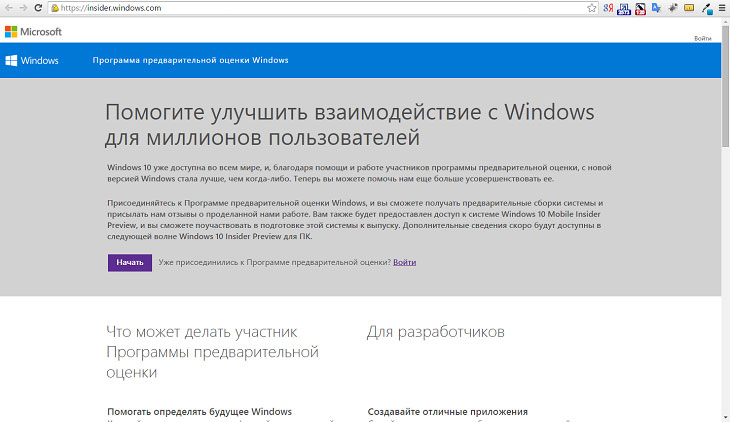Open the color picker eyedropper extension
This screenshot has height=422, width=730.
707,8
